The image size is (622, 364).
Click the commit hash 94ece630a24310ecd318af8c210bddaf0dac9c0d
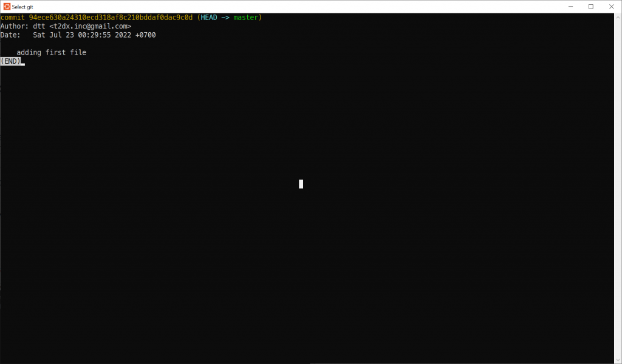(111, 18)
